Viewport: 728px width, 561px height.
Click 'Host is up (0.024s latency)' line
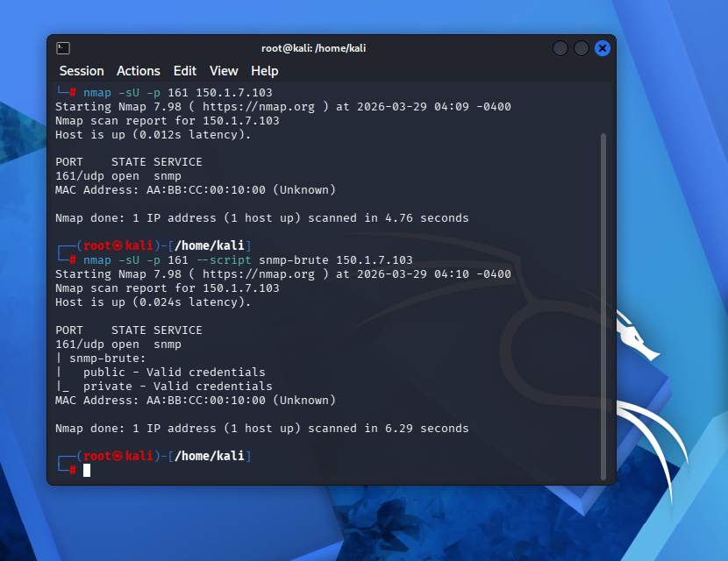tap(153, 302)
